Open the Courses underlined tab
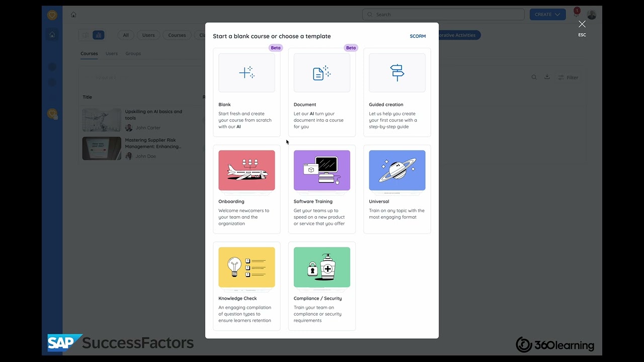The image size is (644, 362). pos(89,54)
